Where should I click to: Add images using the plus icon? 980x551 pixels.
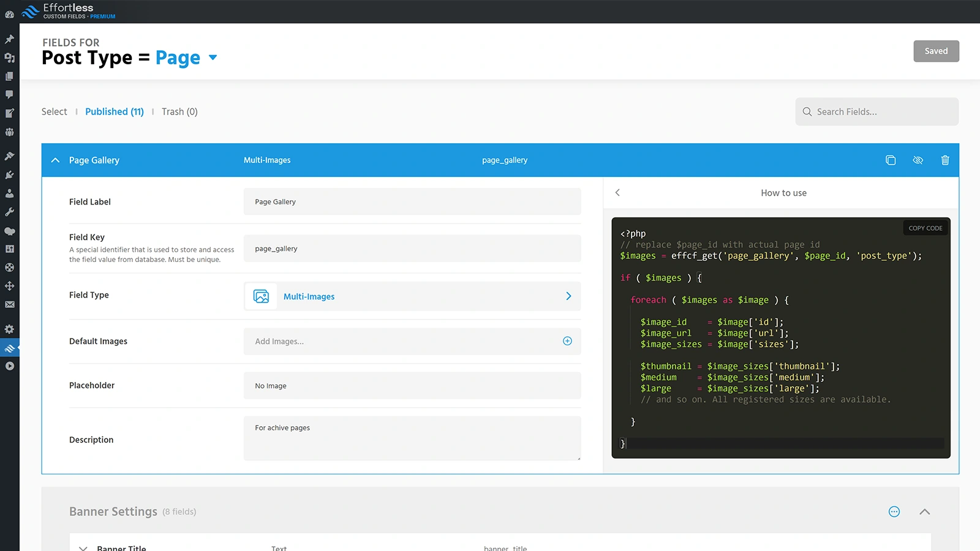coord(567,341)
